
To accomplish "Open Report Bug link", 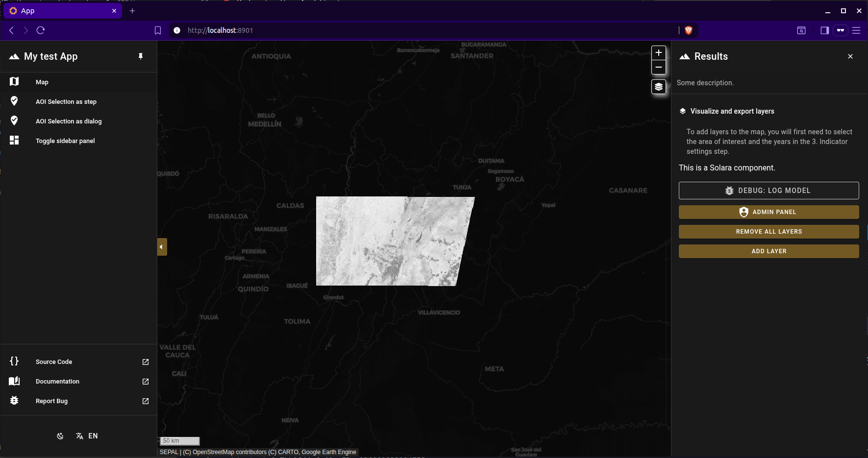I will point(78,401).
